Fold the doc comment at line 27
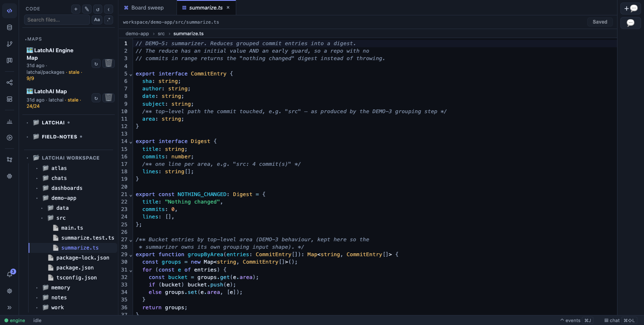Viewport: 644px width, 325px height. click(x=131, y=240)
